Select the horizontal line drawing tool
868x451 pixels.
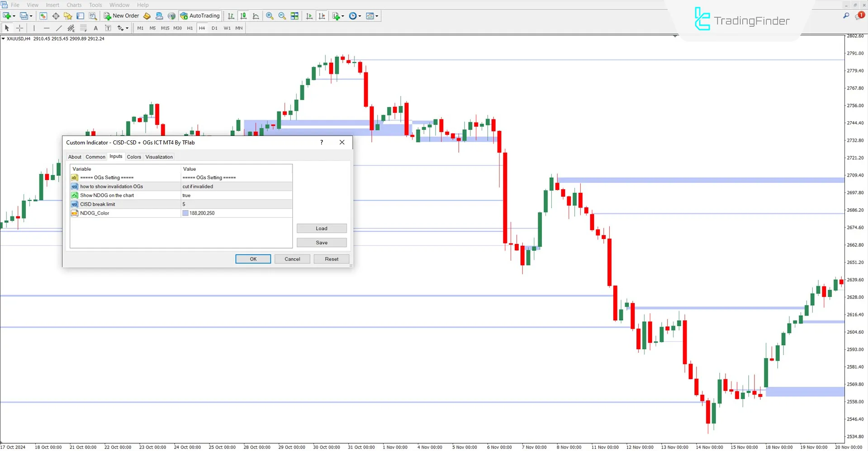[x=47, y=28]
